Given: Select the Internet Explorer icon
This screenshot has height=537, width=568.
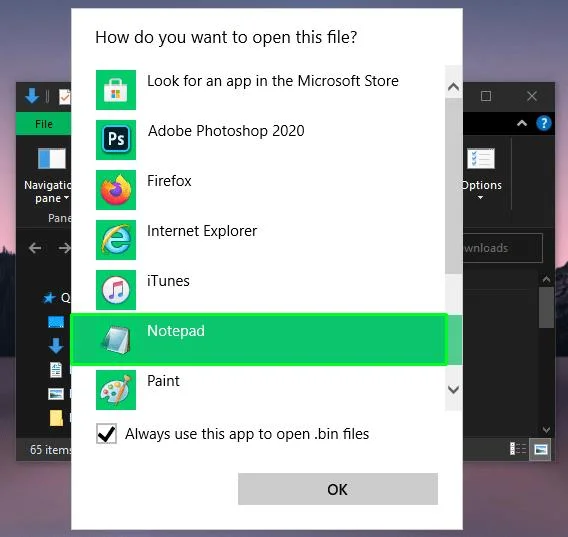Looking at the screenshot, I should click(116, 240).
